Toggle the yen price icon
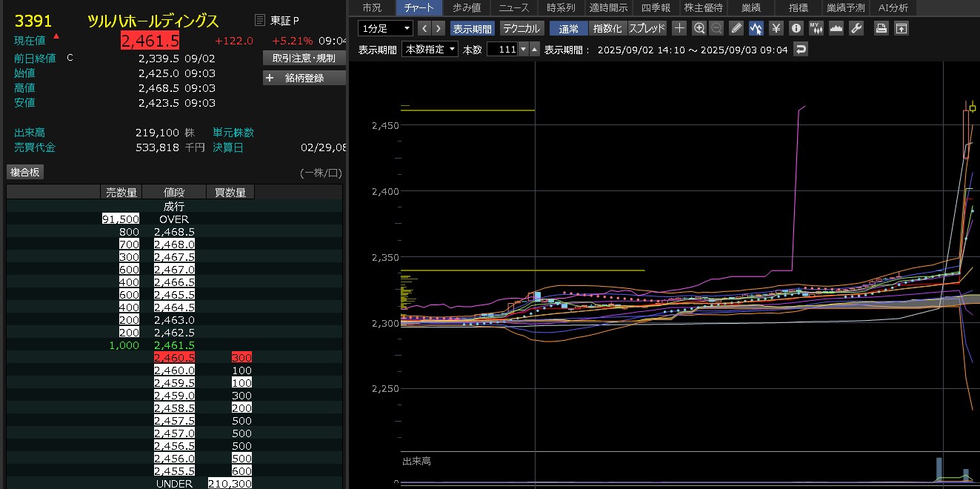Screen dimensions: 980x489 coord(776,28)
